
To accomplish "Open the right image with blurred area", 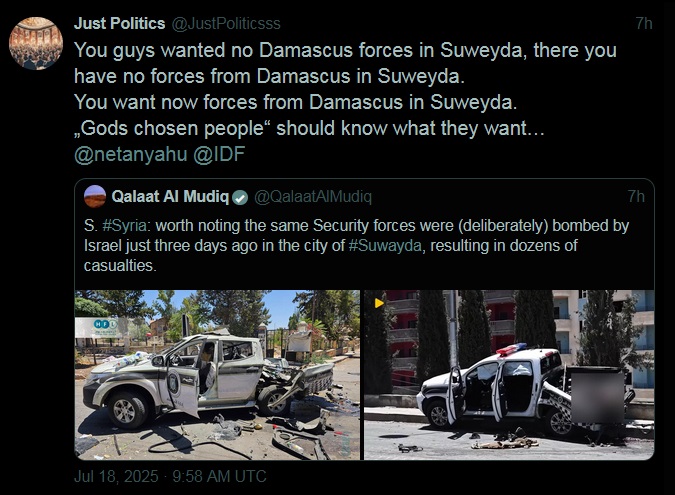I will [x=509, y=375].
